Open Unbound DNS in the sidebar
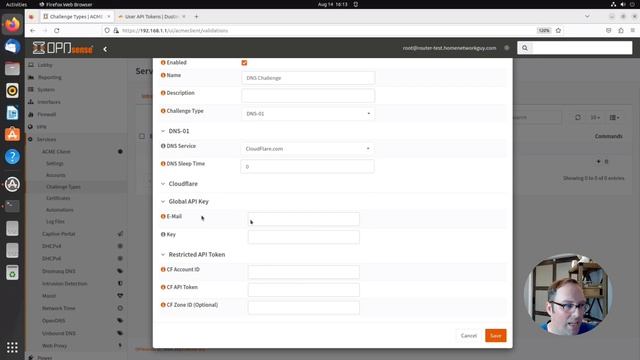Viewport: 640px width, 360px height. click(x=59, y=333)
